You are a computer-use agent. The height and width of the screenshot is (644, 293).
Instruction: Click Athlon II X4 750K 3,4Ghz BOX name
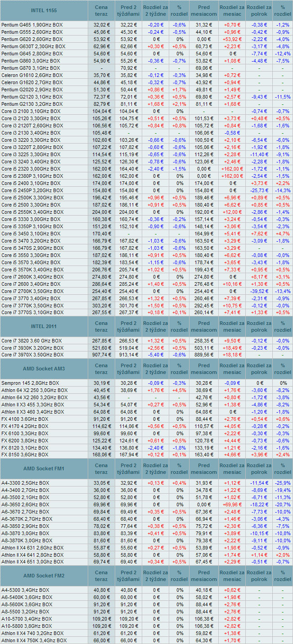(34, 641)
